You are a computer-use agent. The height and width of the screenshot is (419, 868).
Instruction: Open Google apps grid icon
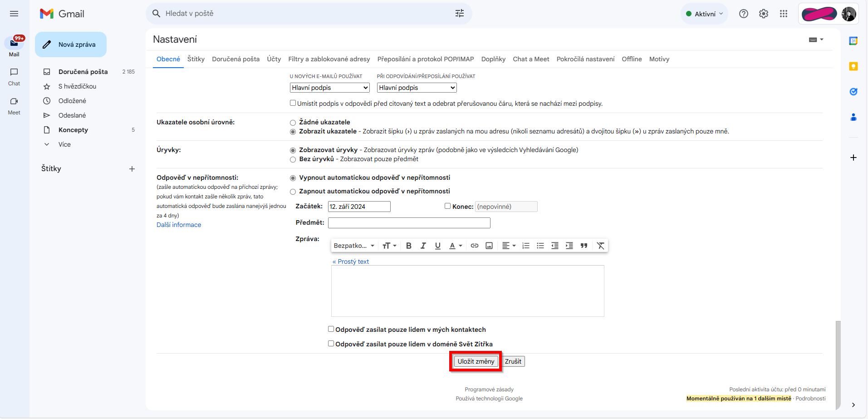(784, 14)
